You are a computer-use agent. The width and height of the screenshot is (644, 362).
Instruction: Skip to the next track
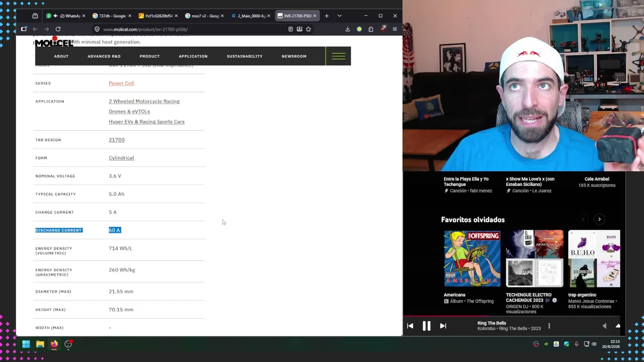tap(443, 326)
